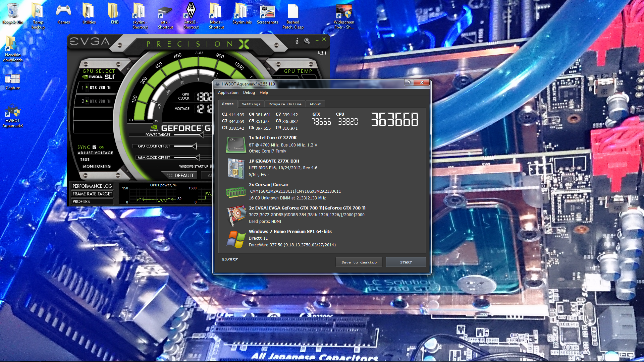Open the AttkUI Shortcut icon

pos(191,16)
